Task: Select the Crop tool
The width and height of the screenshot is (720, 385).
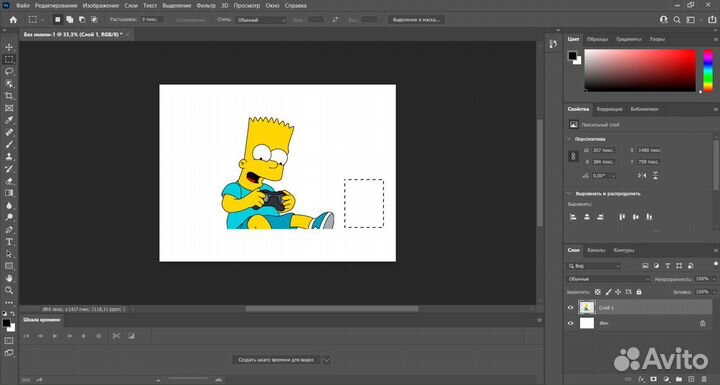Action: (x=9, y=96)
